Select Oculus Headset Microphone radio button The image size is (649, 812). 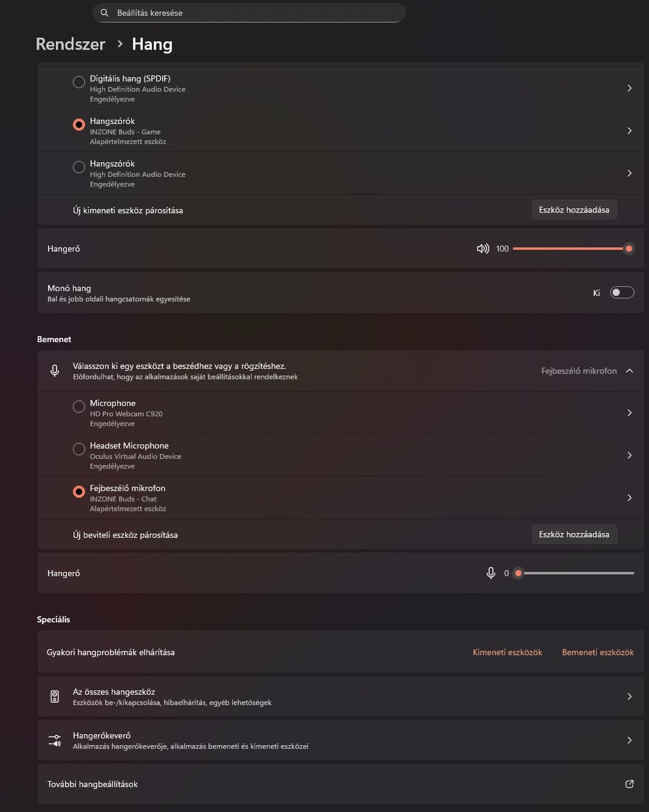[79, 449]
